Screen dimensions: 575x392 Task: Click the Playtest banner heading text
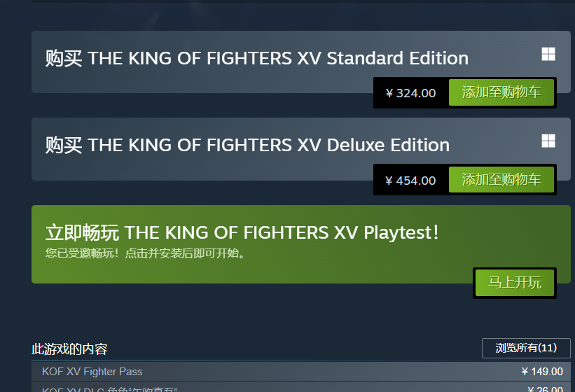[242, 232]
